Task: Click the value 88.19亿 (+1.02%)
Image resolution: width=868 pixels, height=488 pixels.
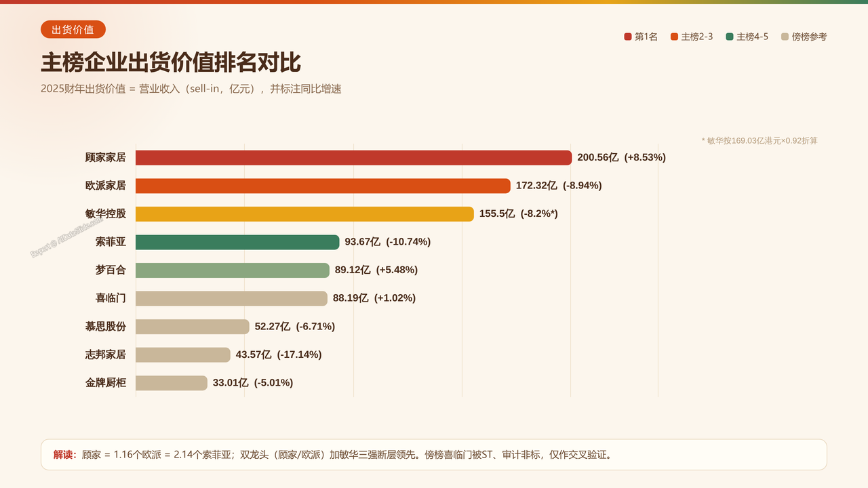Action: [374, 298]
